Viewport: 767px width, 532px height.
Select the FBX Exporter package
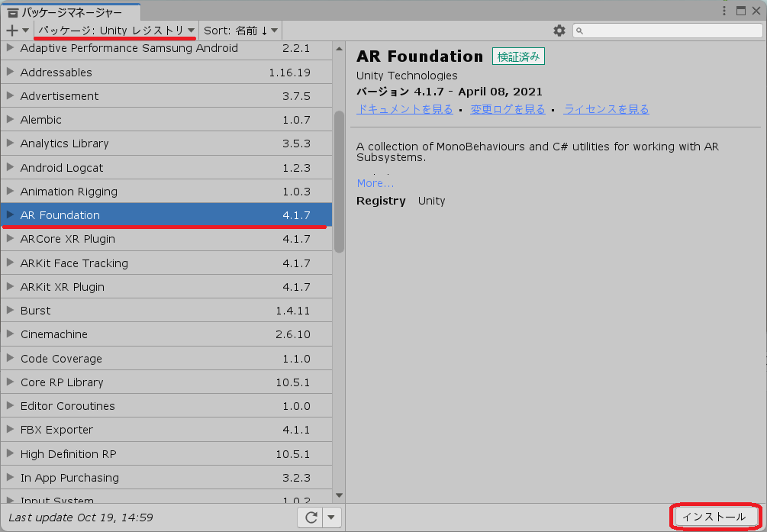tap(56, 430)
